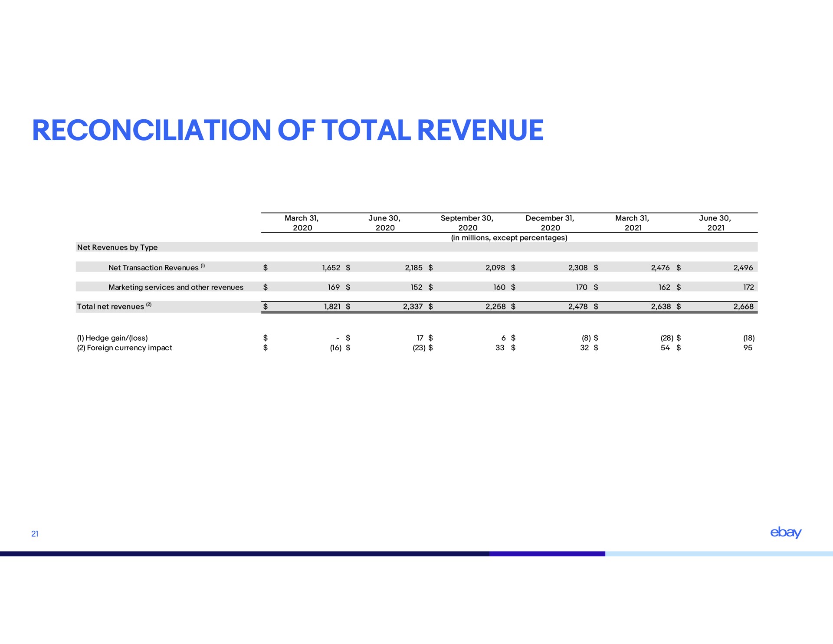Click the page number 21
The height and width of the screenshot is (644, 833).
coord(35,534)
